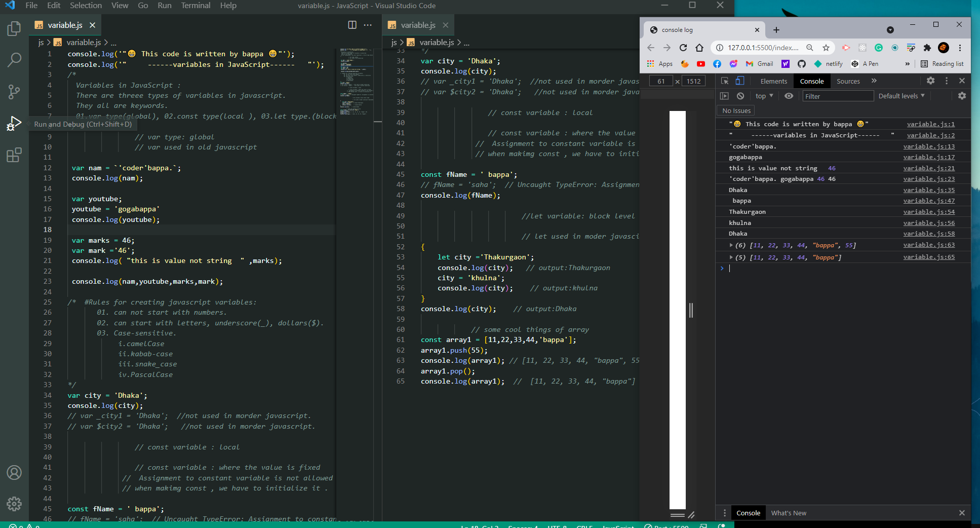This screenshot has width=980, height=528.
Task: Open the zoom control in the address bar
Action: tap(810, 48)
